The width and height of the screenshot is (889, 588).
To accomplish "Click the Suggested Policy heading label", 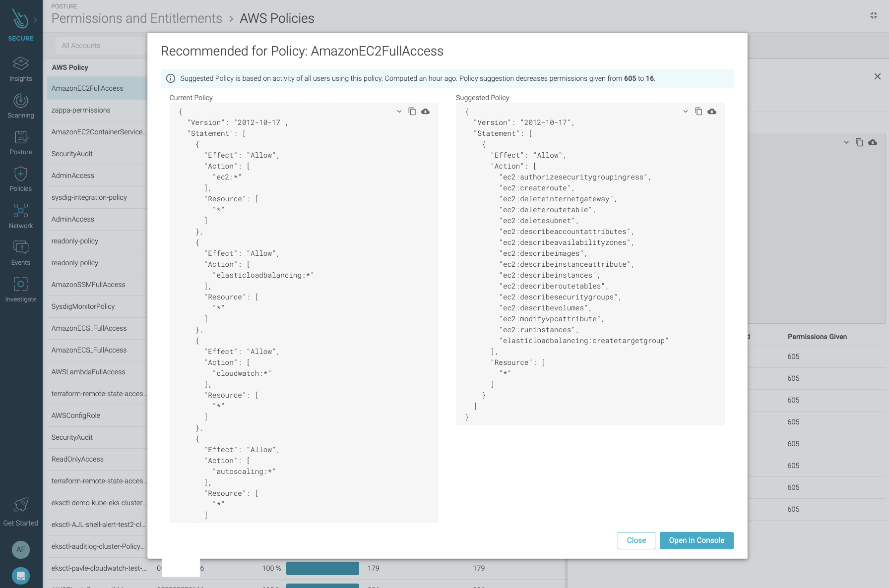I will click(x=482, y=98).
